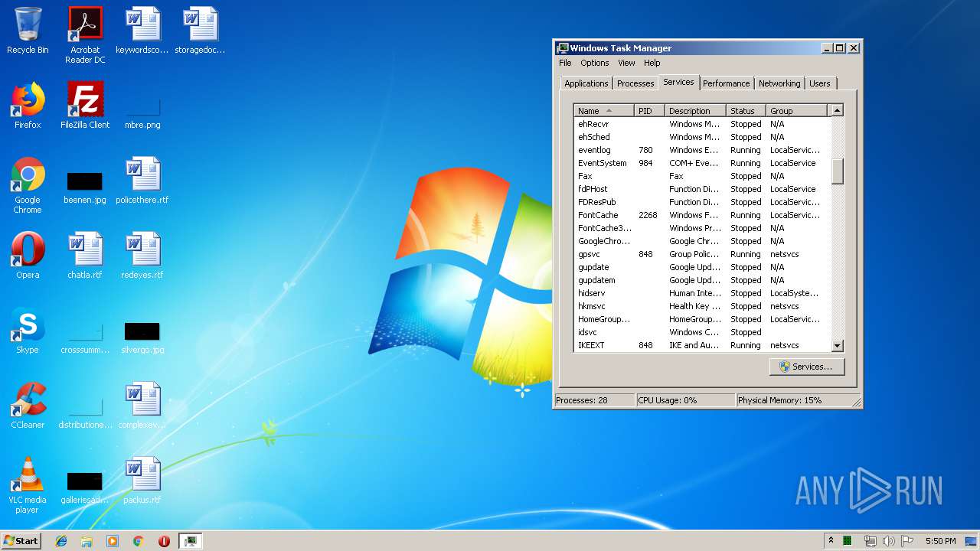
Task: Open the Help menu
Action: (x=652, y=63)
